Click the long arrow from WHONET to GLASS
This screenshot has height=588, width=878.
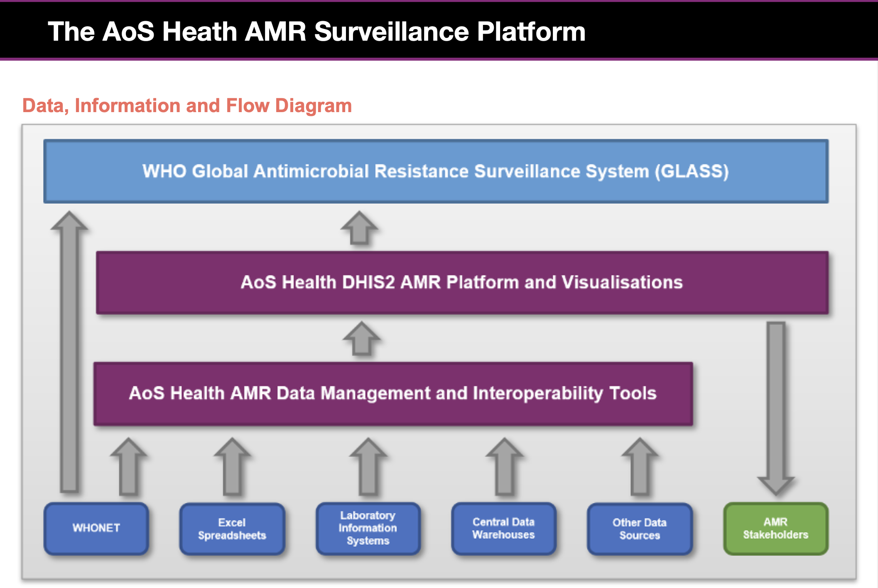click(69, 353)
